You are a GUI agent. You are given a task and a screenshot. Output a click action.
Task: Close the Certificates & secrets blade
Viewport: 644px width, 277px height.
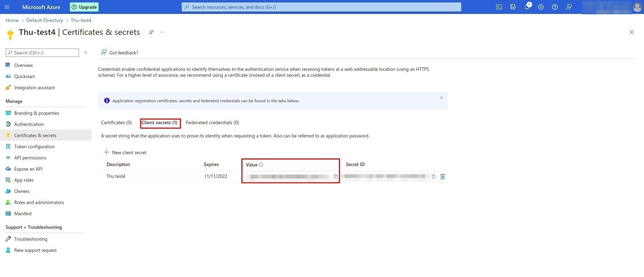click(632, 32)
